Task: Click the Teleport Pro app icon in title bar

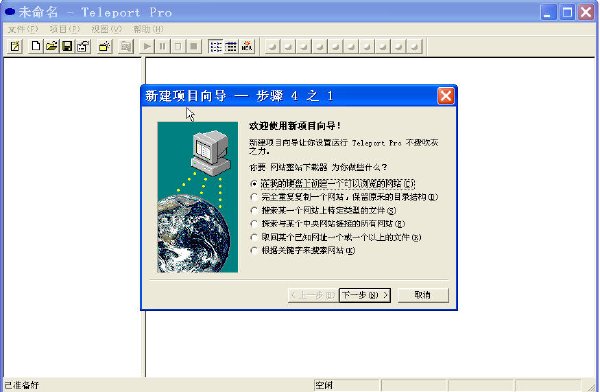Action: pyautogui.click(x=10, y=12)
